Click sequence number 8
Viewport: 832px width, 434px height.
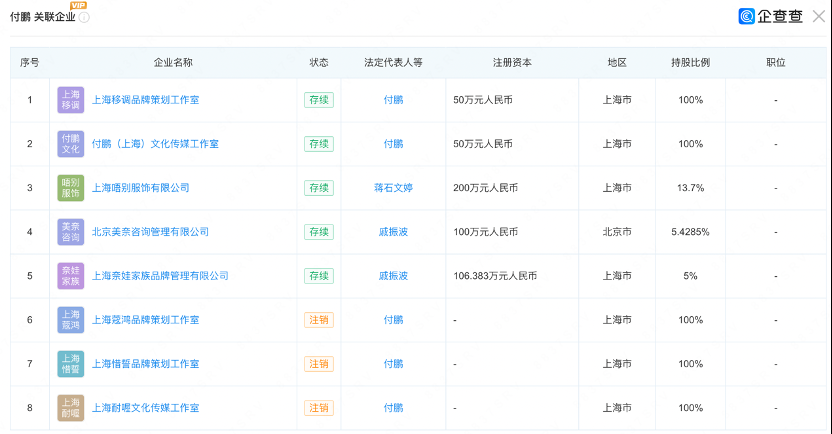(30, 408)
